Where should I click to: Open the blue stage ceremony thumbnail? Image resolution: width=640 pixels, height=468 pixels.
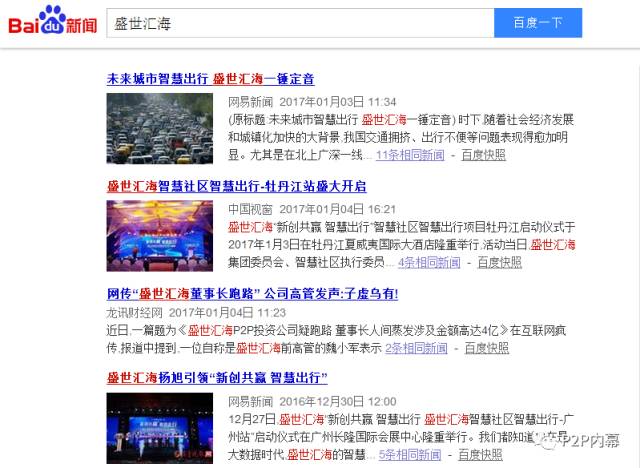[160, 428]
